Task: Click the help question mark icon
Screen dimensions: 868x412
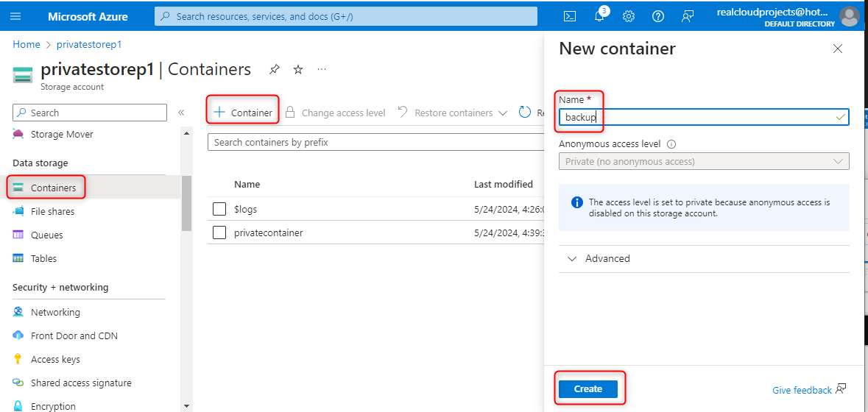Action: tap(658, 16)
